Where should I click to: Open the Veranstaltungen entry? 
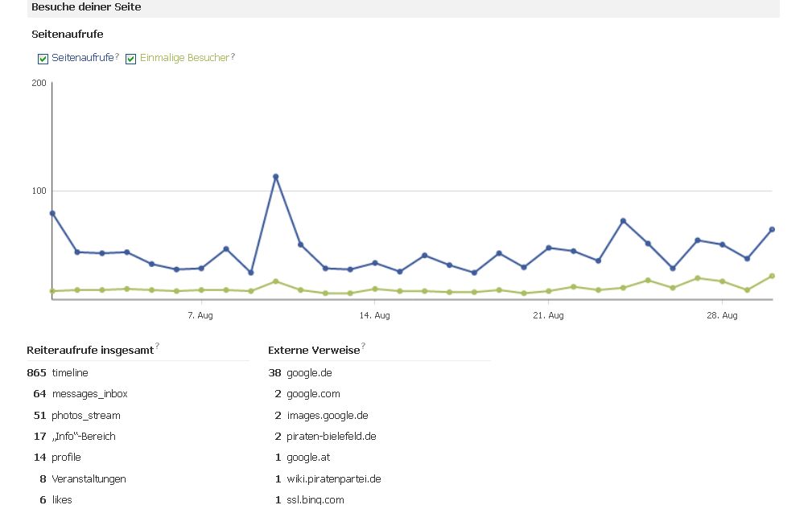coord(89,479)
